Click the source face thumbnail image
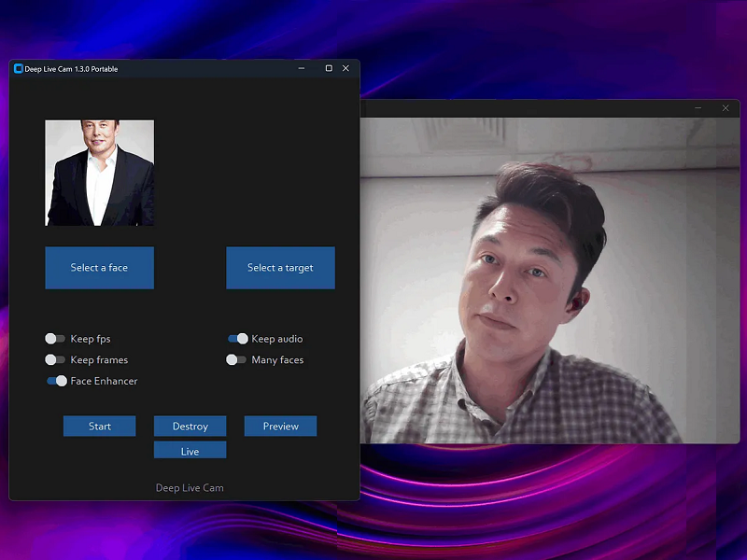Image resolution: width=747 pixels, height=560 pixels. [x=100, y=173]
